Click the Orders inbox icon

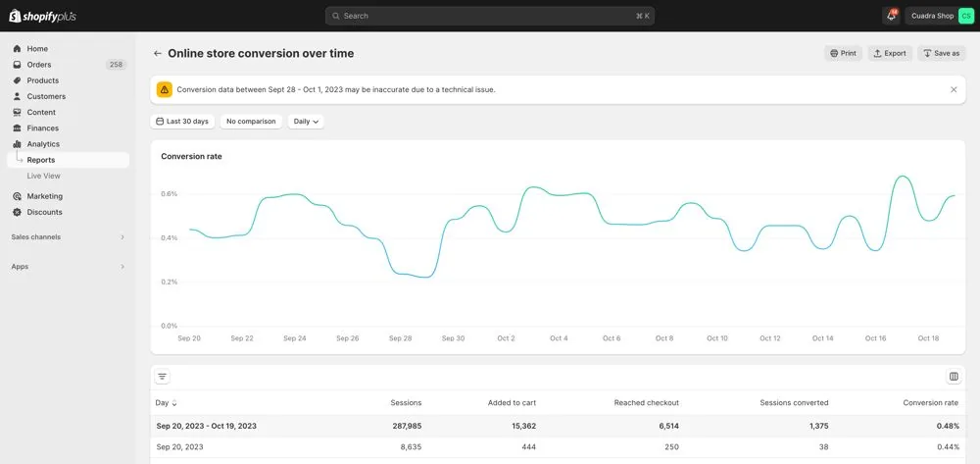[17, 65]
